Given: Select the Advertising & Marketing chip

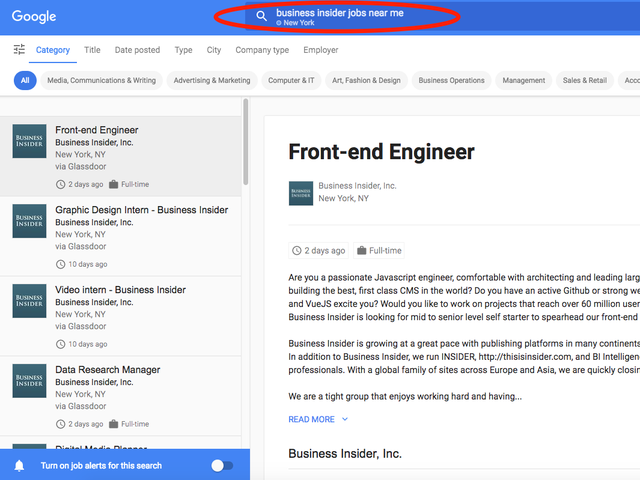Looking at the screenshot, I should 212,80.
